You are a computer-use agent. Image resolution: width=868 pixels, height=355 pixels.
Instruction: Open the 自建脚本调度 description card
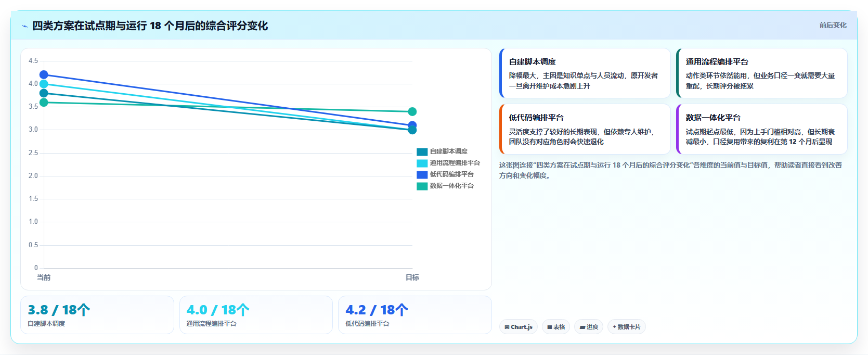(585, 73)
